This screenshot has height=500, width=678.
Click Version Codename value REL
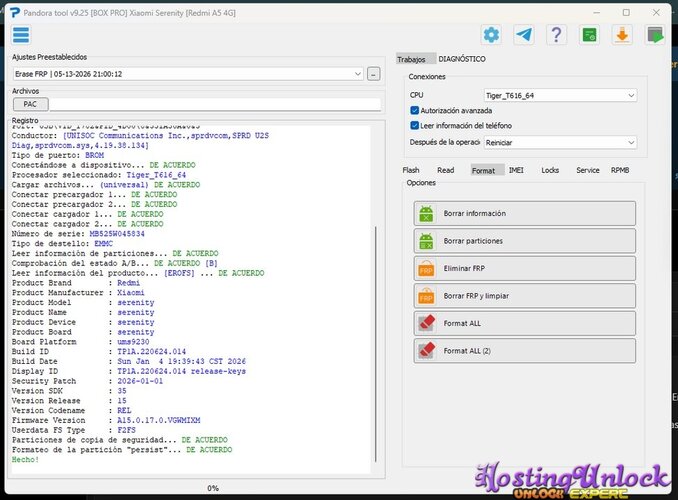[124, 410]
